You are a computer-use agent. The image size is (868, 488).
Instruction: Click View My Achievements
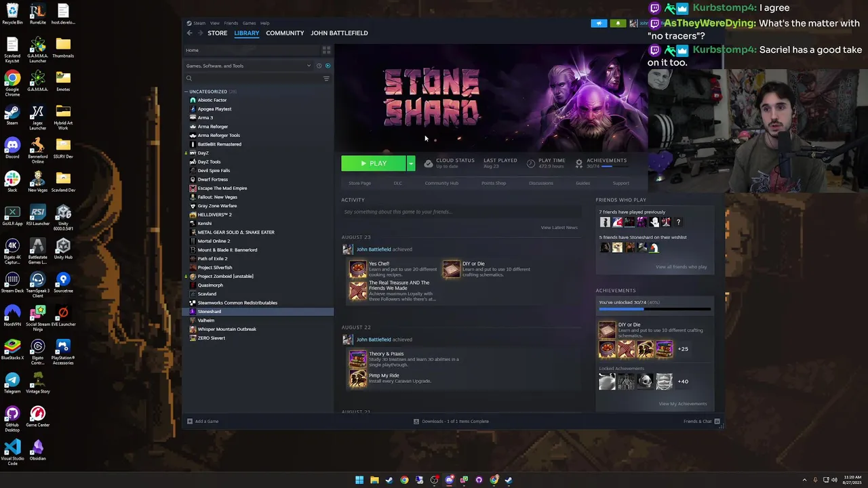point(682,404)
